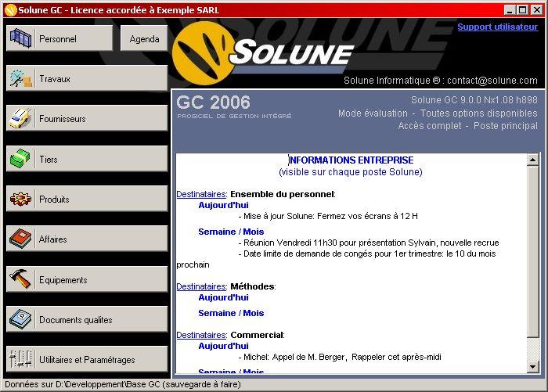The height and width of the screenshot is (392, 548).
Task: Maximize the Solune GC window
Action: 522,10
